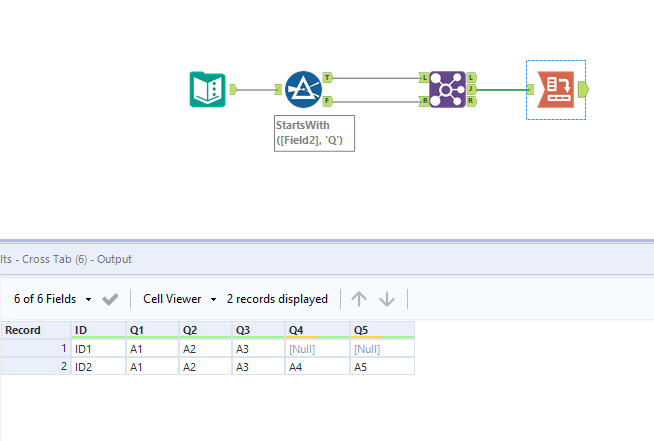The image size is (654, 441).
Task: Click the Q1 column header
Action: click(x=152, y=330)
